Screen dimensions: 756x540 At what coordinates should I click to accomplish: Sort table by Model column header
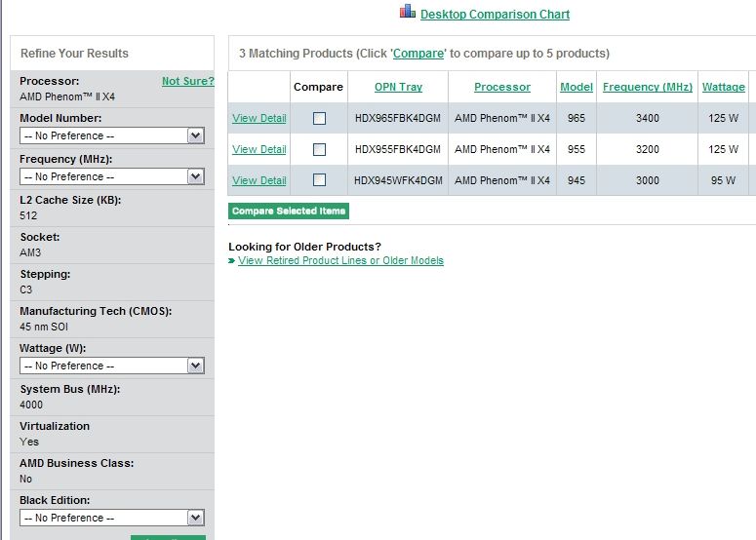coord(577,87)
